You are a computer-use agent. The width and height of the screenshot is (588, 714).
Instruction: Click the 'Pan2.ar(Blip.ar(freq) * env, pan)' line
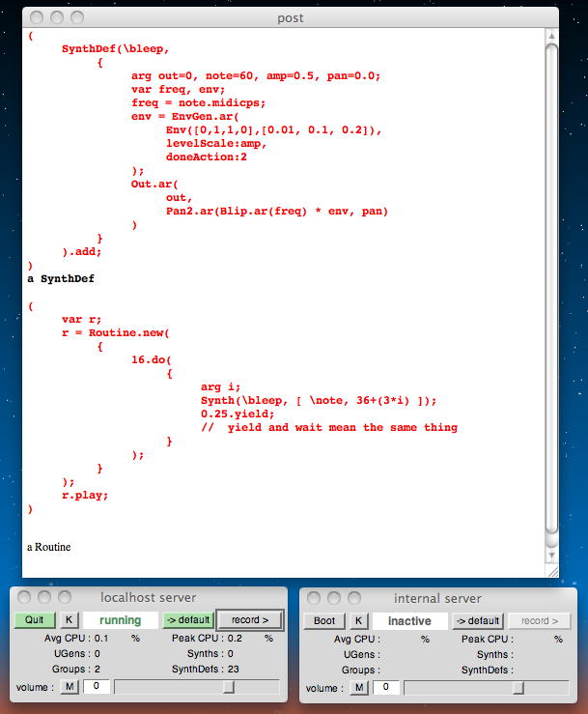[x=277, y=212]
